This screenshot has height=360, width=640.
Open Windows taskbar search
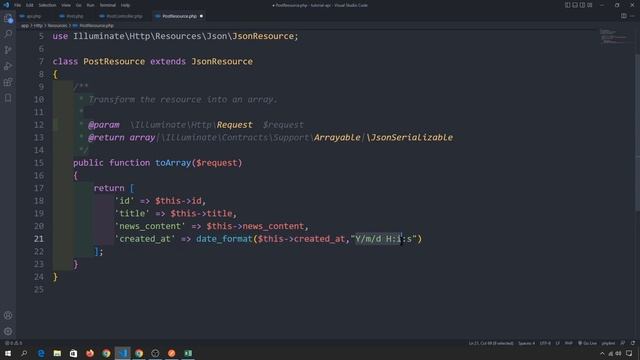tap(24, 353)
